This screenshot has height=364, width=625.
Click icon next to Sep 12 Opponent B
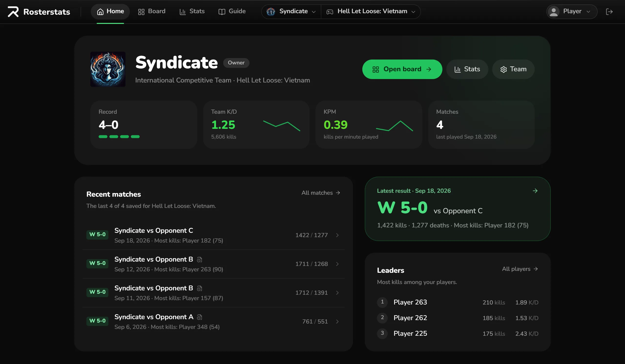pos(199,259)
